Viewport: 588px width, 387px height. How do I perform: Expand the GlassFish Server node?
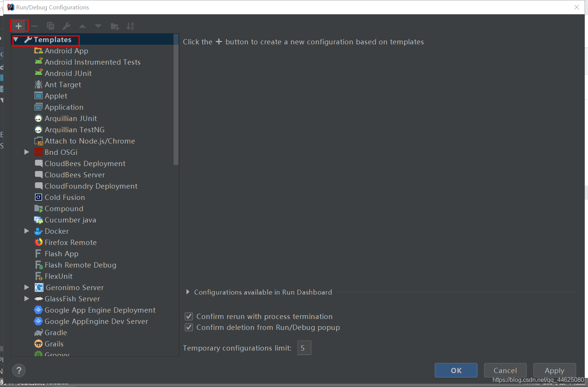coord(27,299)
